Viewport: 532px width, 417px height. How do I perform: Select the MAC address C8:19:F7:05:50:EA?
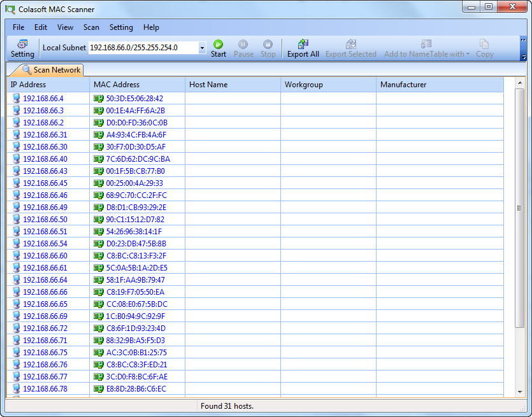tap(135, 292)
